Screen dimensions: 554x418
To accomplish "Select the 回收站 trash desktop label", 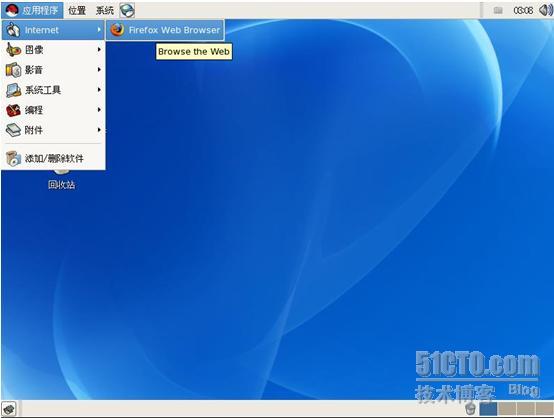I will click(61, 184).
